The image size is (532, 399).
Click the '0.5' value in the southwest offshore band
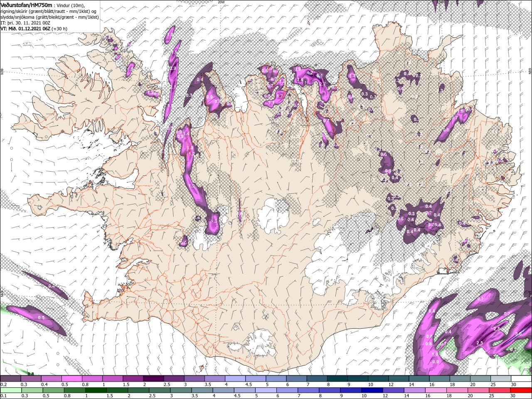click(41, 318)
